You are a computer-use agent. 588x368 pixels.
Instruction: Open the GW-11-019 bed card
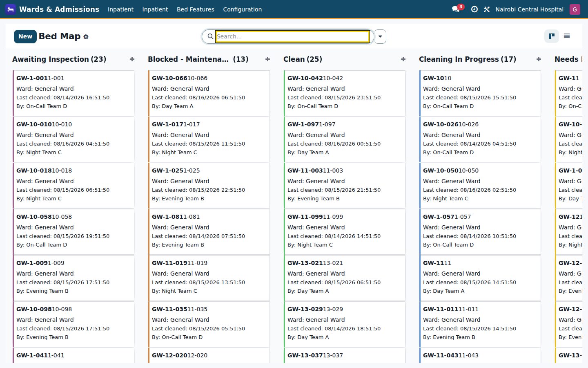point(209,278)
